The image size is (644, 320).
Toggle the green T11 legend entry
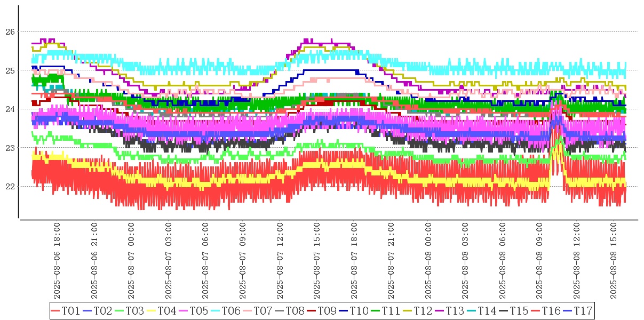pyautogui.click(x=391, y=311)
